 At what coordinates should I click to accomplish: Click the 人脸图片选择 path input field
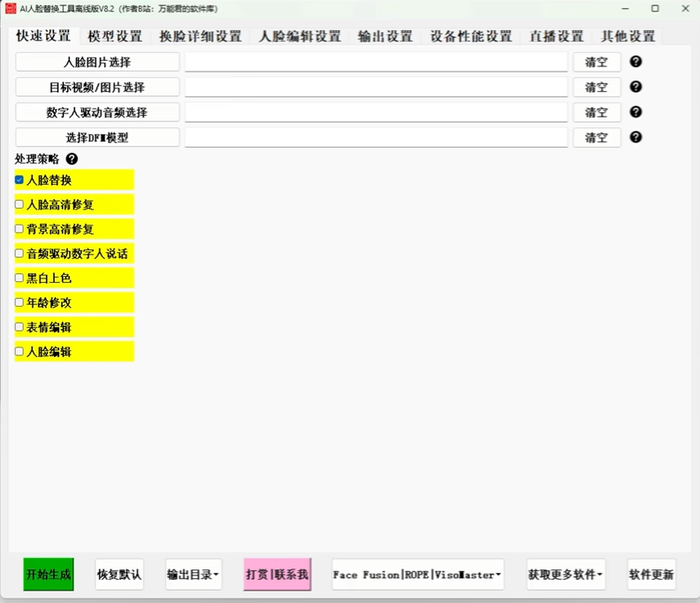pyautogui.click(x=376, y=62)
